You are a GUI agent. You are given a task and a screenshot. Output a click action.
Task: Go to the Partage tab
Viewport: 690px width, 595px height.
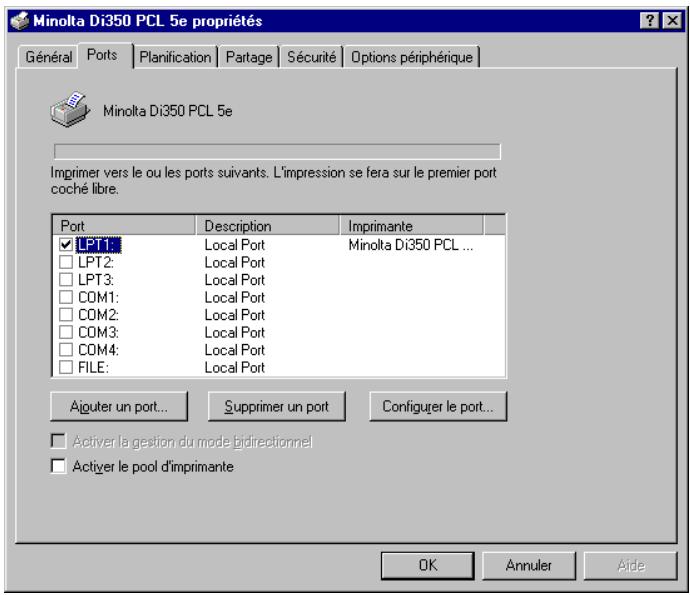pos(249,57)
